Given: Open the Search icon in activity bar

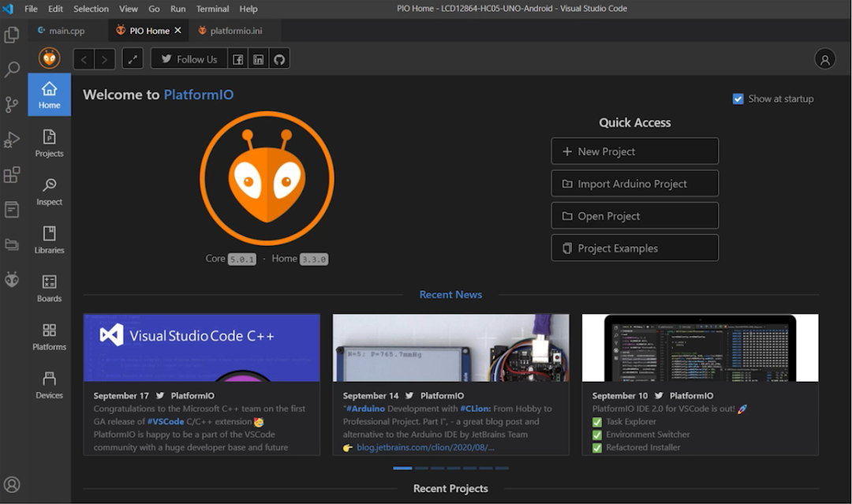Looking at the screenshot, I should click(x=11, y=69).
